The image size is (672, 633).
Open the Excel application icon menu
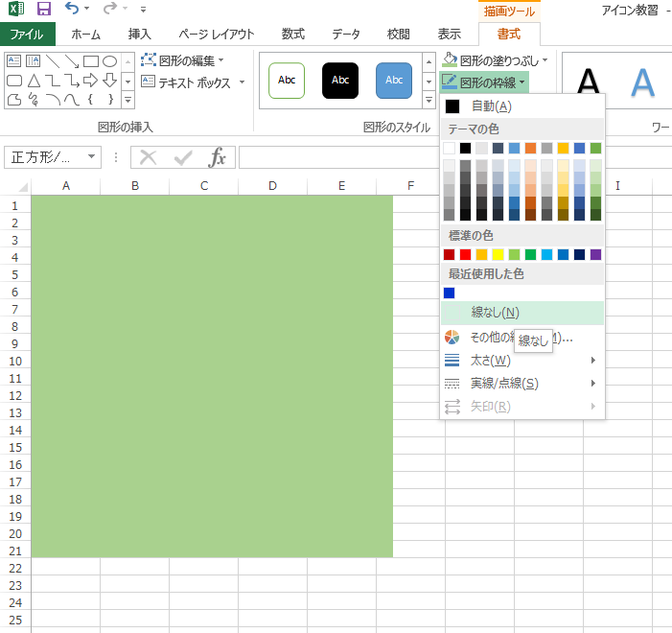click(16, 9)
